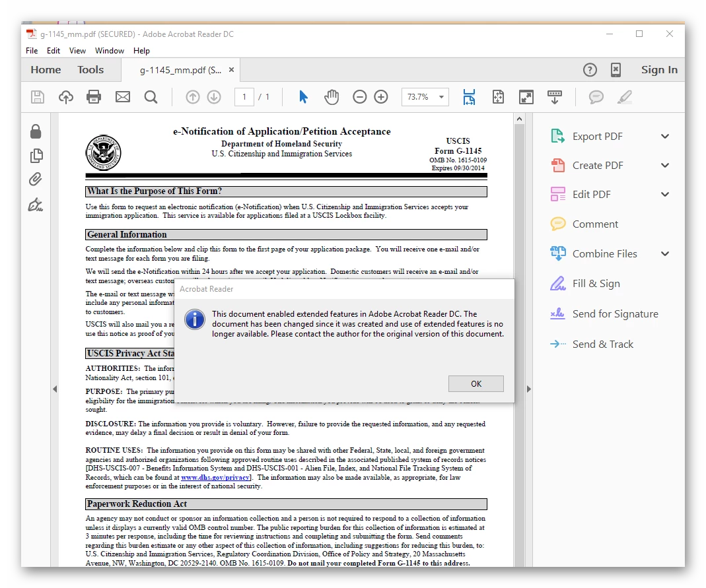Click the mobile link icon beside Sign In

[616, 70]
